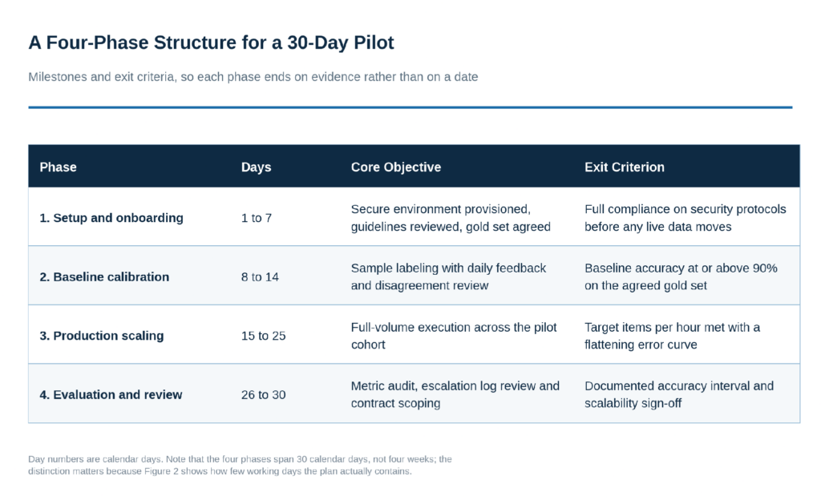This screenshot has height=504, width=821.
Task: Click the 'Full-volume execution' objective cell
Action: 454,336
